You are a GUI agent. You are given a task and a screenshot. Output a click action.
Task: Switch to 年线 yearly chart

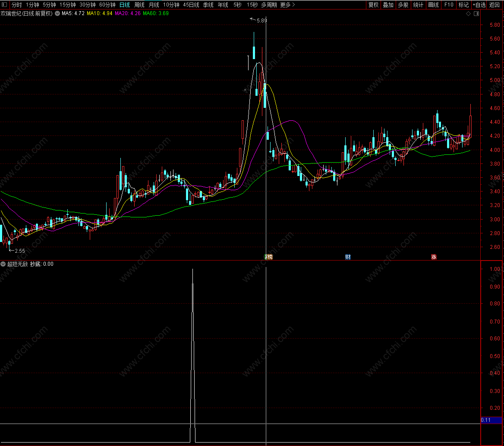223,5
